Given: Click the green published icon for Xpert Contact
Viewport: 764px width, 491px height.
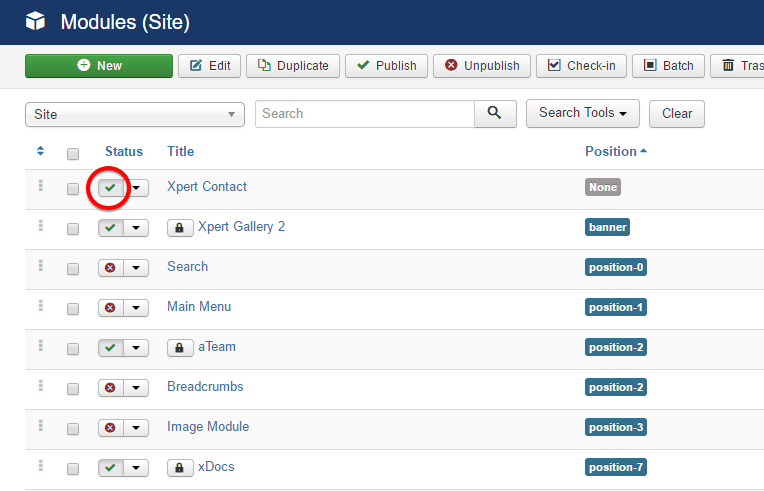Looking at the screenshot, I should coord(110,188).
